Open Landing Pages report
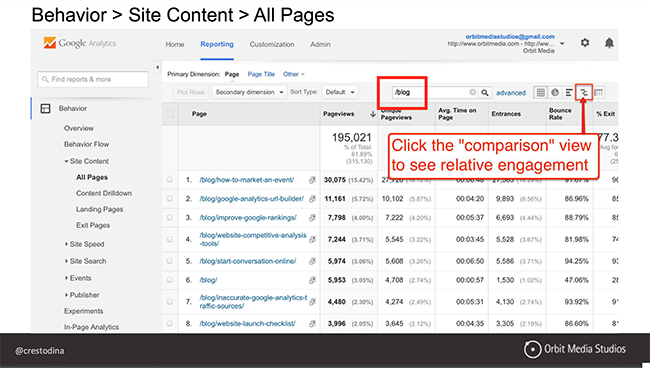This screenshot has height=368, width=650. click(x=99, y=209)
